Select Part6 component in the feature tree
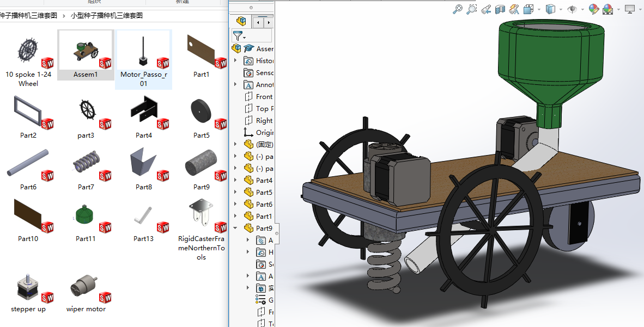Screen dimensions: 644x327 [258, 205]
